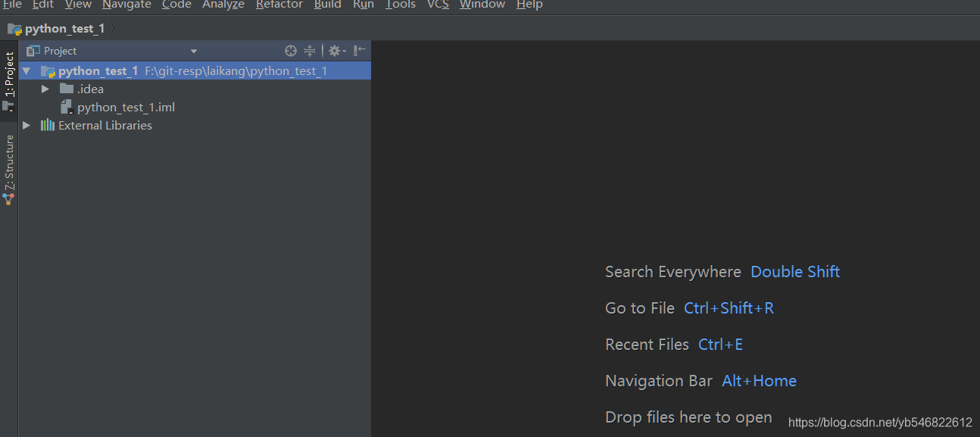Click the External Libraries bars icon
Image resolution: width=980 pixels, height=437 pixels.
click(x=48, y=125)
